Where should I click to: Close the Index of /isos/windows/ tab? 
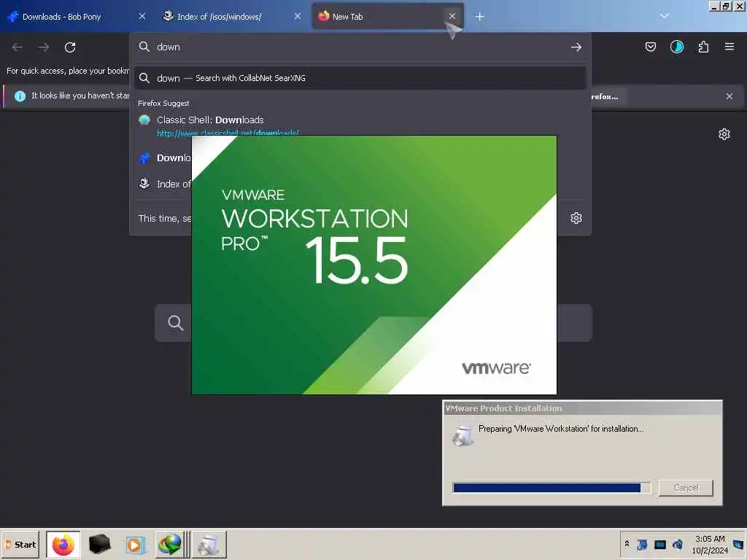[x=298, y=16]
